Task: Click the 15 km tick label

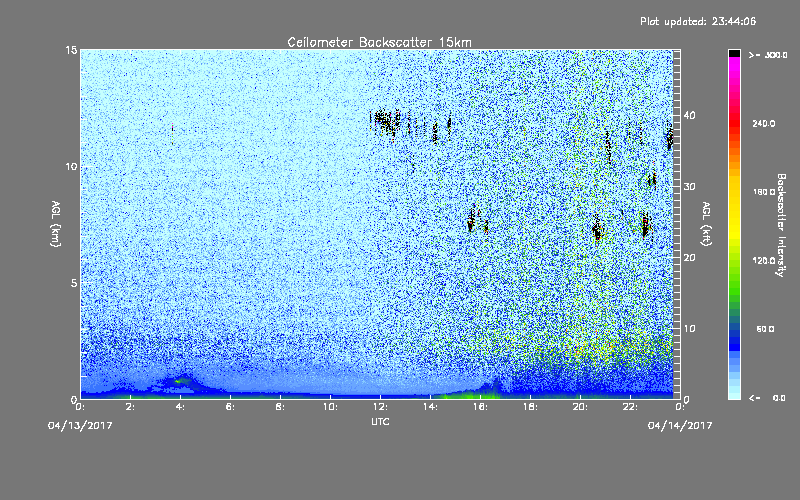Action: (x=71, y=50)
